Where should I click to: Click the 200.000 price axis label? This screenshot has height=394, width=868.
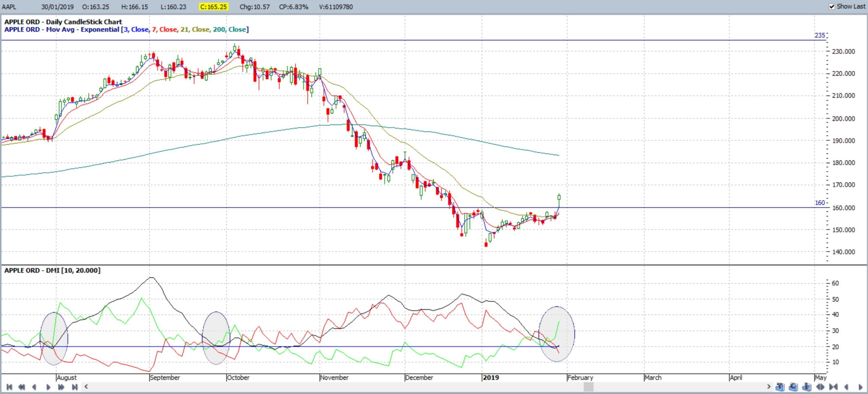(844, 119)
